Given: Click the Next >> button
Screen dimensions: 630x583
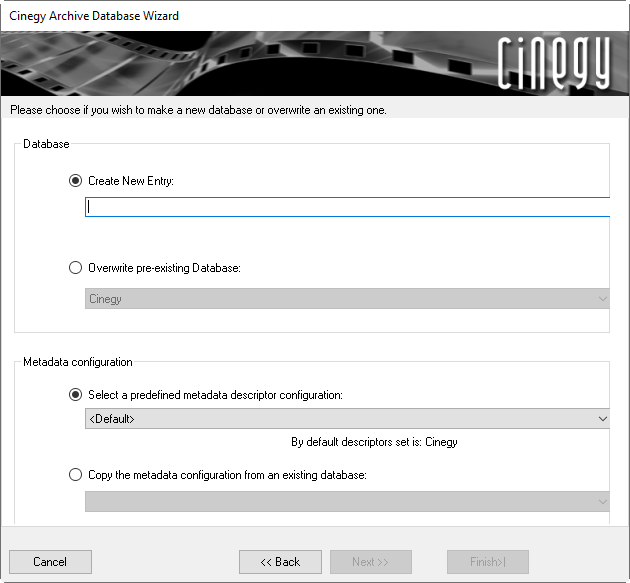Looking at the screenshot, I should [370, 562].
